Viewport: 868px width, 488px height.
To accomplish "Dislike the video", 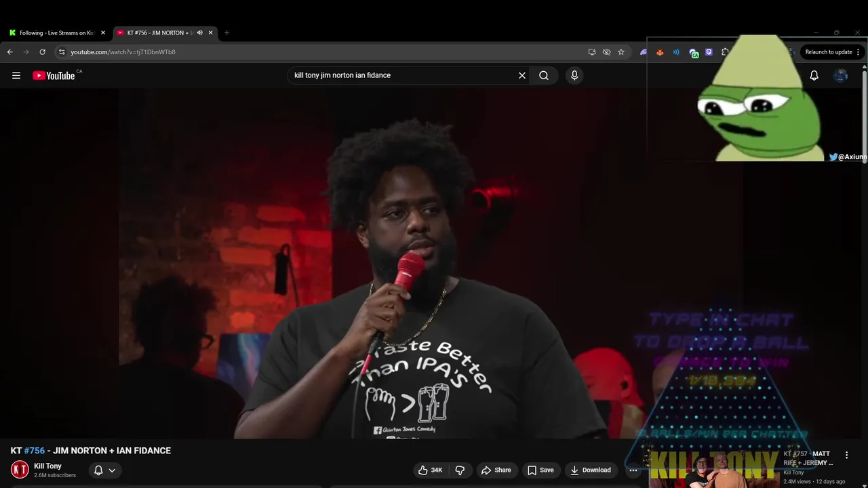I will pyautogui.click(x=460, y=470).
